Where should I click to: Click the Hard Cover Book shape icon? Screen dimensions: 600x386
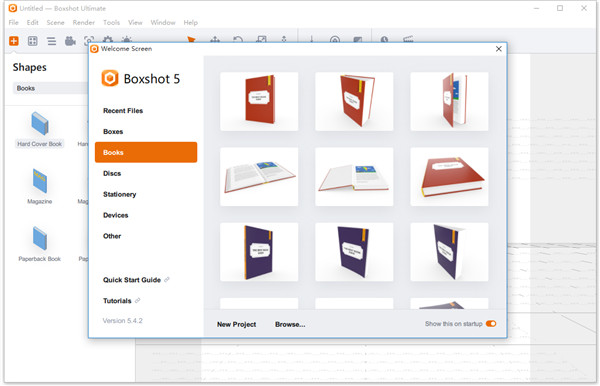[x=39, y=123]
